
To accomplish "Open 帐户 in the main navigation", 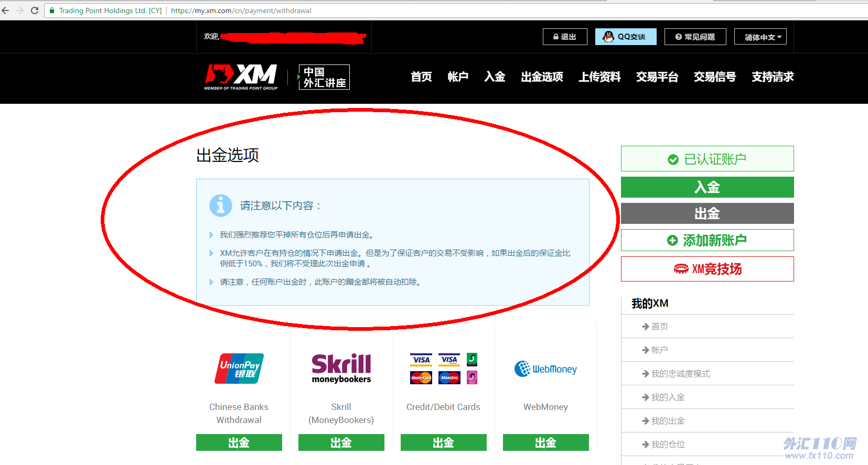I will pos(458,77).
